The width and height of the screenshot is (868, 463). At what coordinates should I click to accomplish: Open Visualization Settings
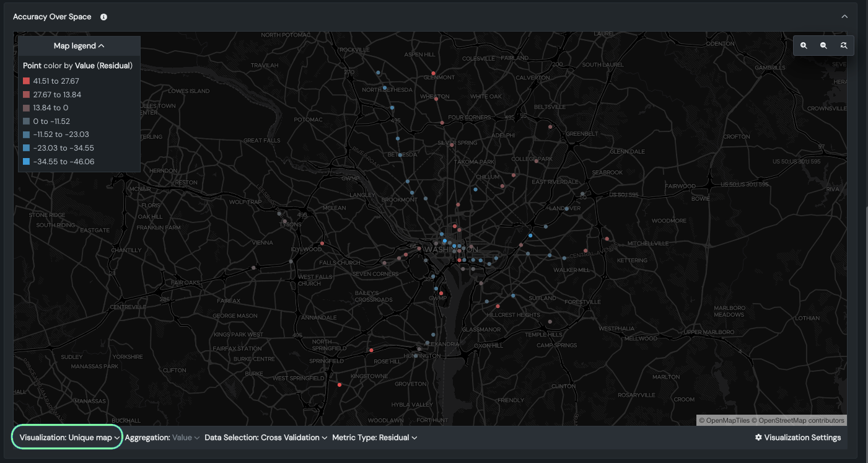tap(802, 438)
